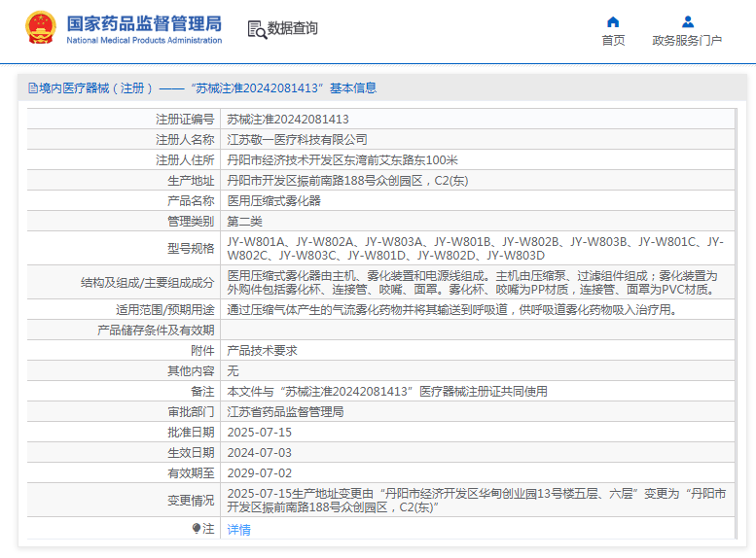Select approval date 2025-07-15
This screenshot has height=558, width=756.
260,433
